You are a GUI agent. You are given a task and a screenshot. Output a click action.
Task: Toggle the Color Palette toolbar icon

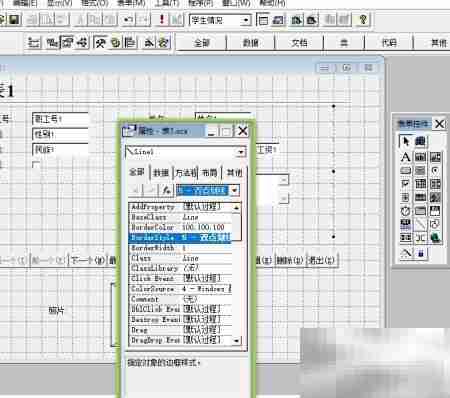[x=115, y=43]
